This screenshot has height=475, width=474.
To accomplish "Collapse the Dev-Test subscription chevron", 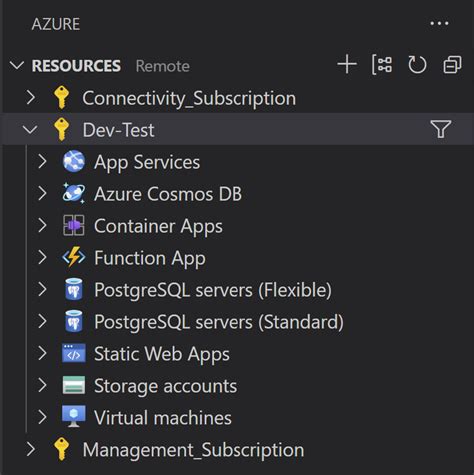I will tap(30, 130).
